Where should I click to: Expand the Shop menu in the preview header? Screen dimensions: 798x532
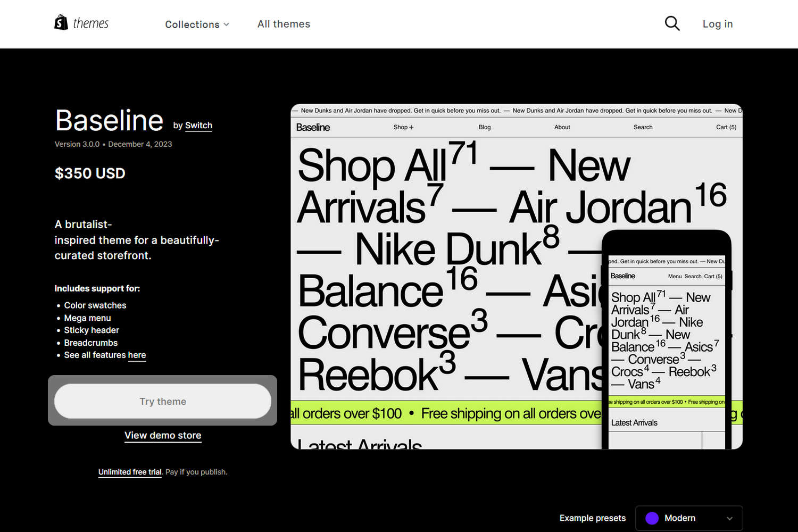tap(403, 127)
